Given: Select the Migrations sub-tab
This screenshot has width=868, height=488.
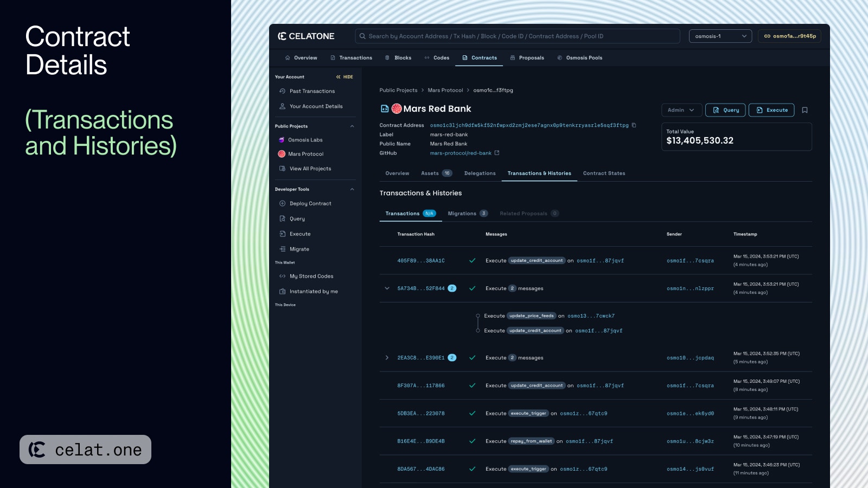Looking at the screenshot, I should tap(468, 214).
